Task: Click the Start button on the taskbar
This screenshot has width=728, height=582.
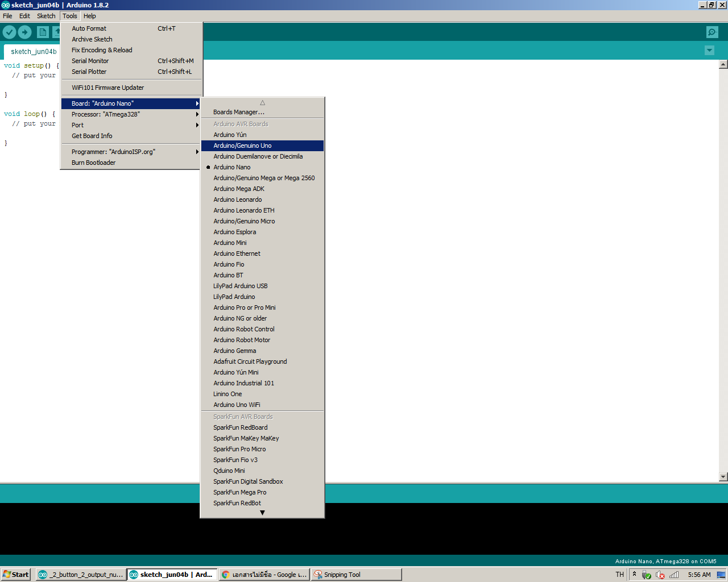Action: [16, 575]
